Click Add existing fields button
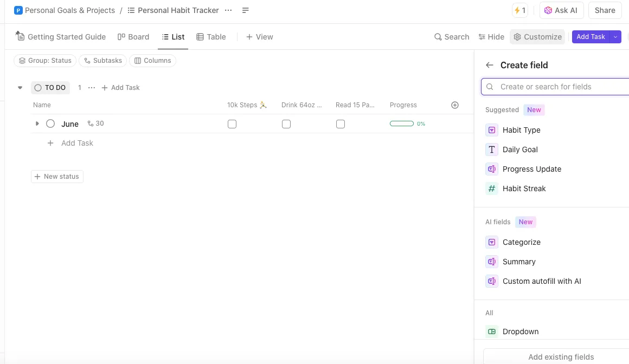The image size is (629, 364). 556,357
